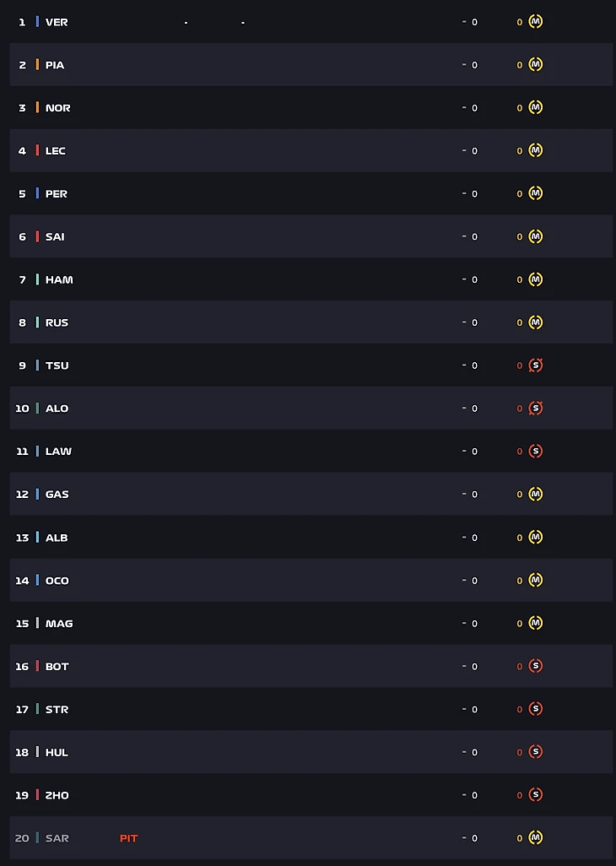This screenshot has width=616, height=866.
Task: Click Zhou's soft tyre icon
Action: (535, 795)
